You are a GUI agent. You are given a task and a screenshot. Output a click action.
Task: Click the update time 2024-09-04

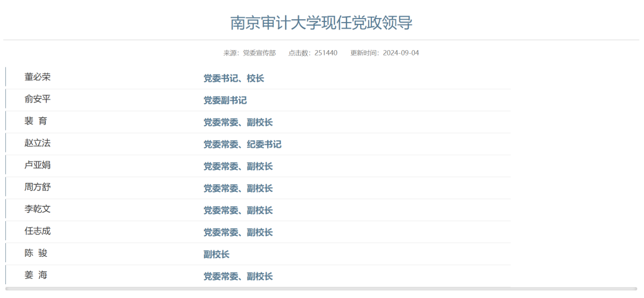click(x=401, y=53)
